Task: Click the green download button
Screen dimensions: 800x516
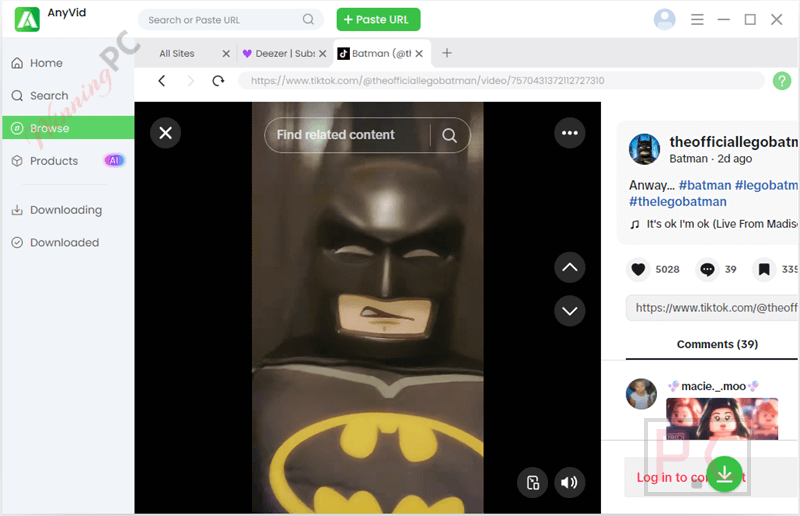Action: pos(724,474)
